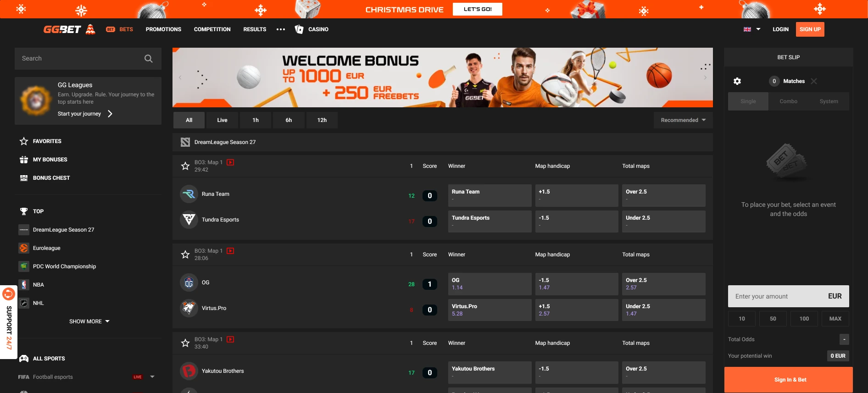Set stake amount to MAX
Screen dimensions: 868x393
point(835,319)
